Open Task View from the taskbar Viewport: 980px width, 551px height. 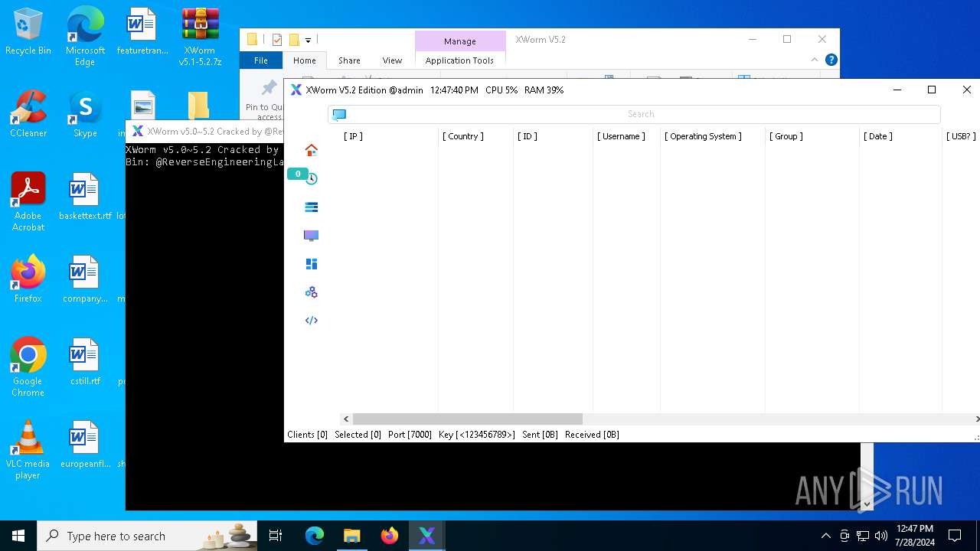coord(276,536)
